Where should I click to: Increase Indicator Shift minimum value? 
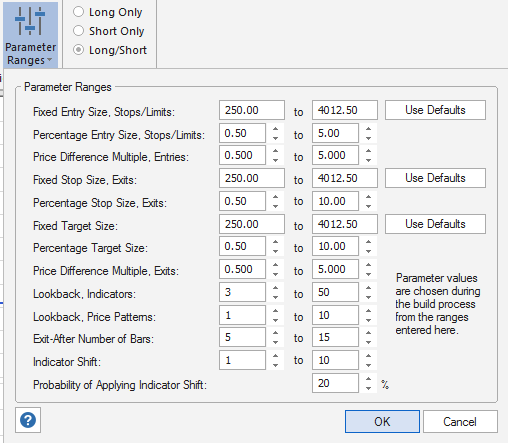point(275,356)
